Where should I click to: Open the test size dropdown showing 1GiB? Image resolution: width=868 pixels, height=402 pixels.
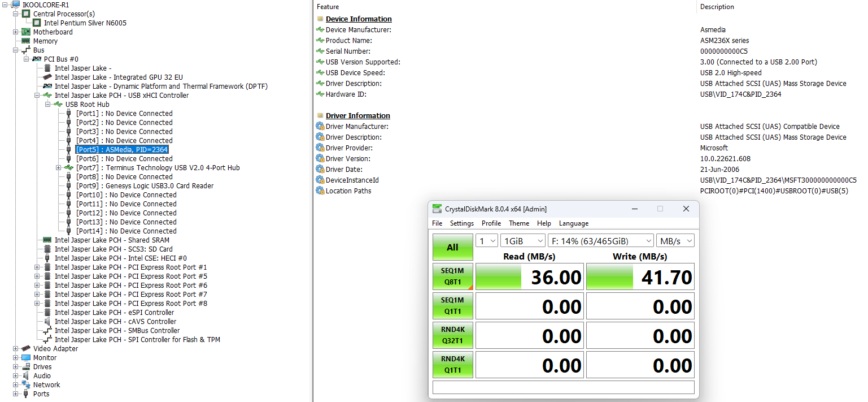coord(523,241)
